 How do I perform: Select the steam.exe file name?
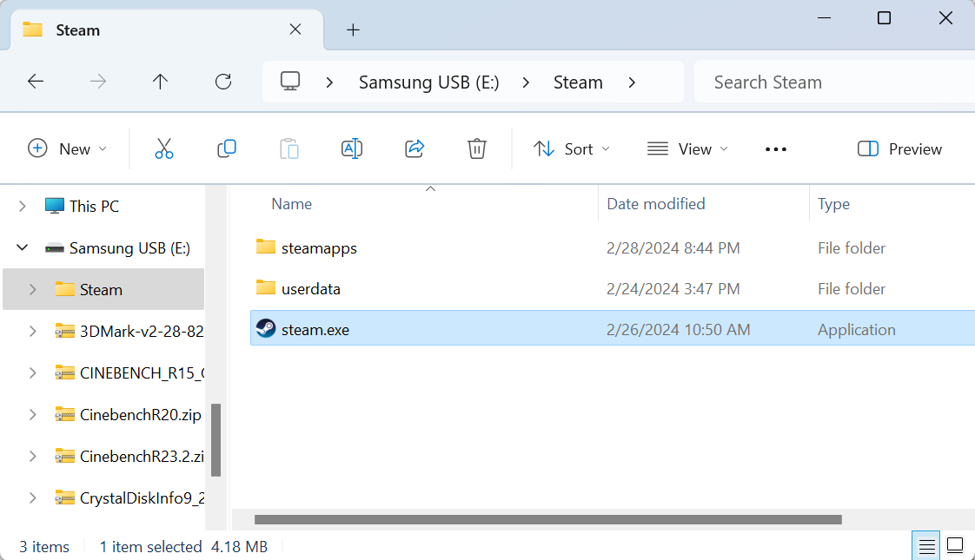coord(315,329)
